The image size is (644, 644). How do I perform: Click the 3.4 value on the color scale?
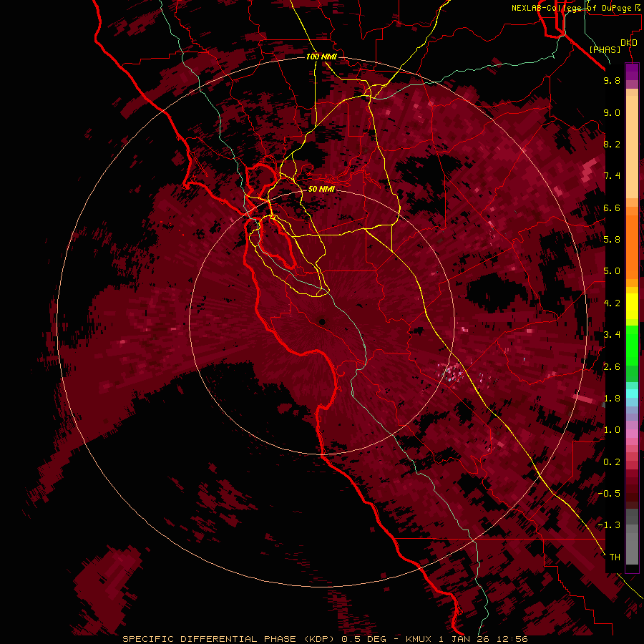coord(612,335)
